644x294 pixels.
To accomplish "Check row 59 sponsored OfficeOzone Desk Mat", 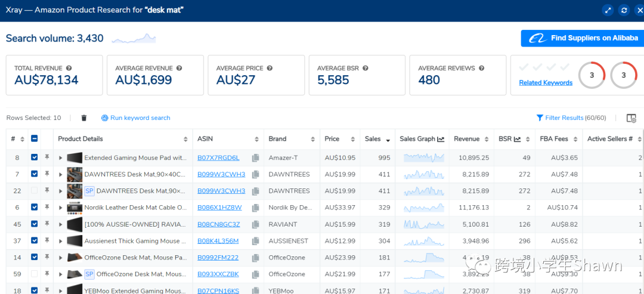I will coord(35,274).
